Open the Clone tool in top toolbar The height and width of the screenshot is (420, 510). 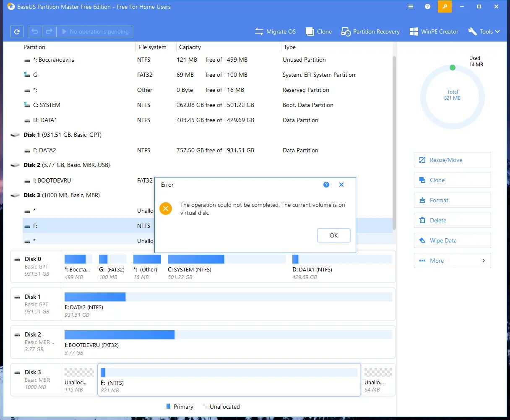click(x=319, y=31)
